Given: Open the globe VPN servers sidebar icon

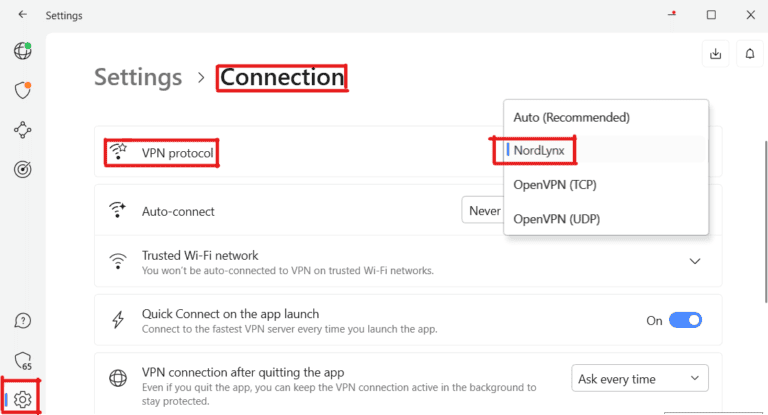Looking at the screenshot, I should [x=22, y=51].
